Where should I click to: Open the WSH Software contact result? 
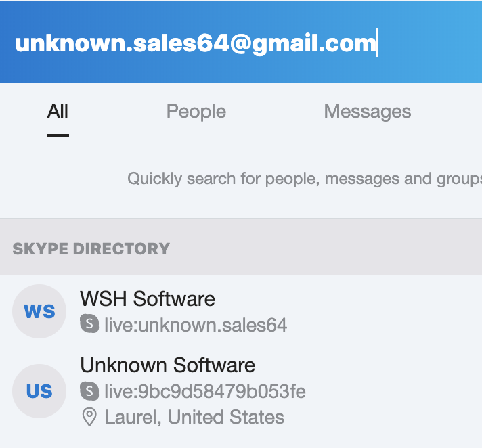click(x=148, y=298)
